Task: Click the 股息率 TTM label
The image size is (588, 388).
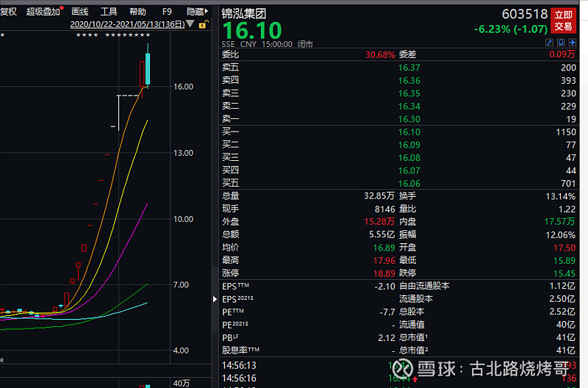Action: pyautogui.click(x=240, y=351)
